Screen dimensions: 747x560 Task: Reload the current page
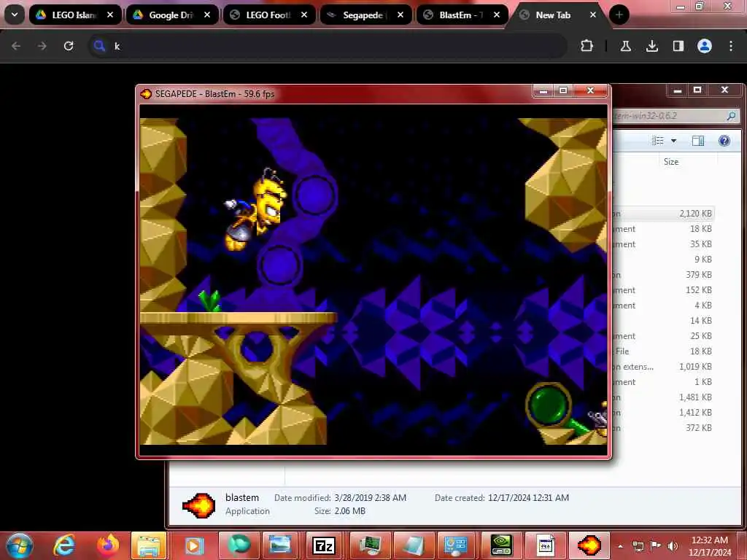pos(69,46)
